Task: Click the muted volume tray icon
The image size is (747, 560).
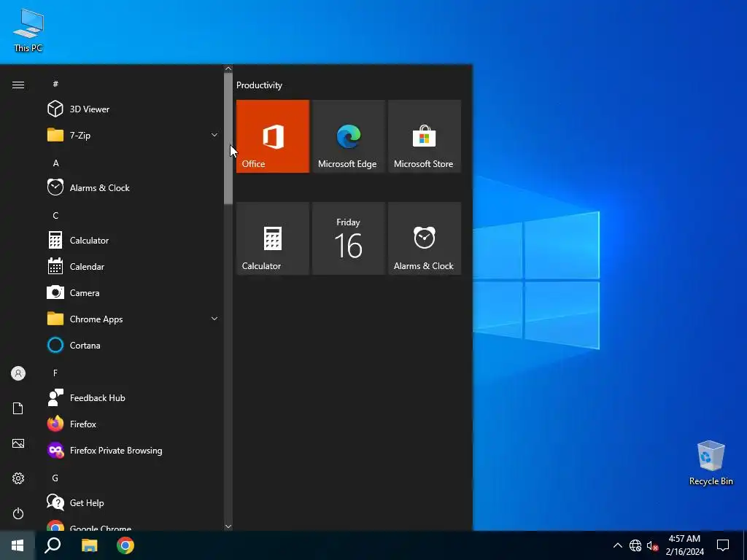Action: [x=652, y=545]
